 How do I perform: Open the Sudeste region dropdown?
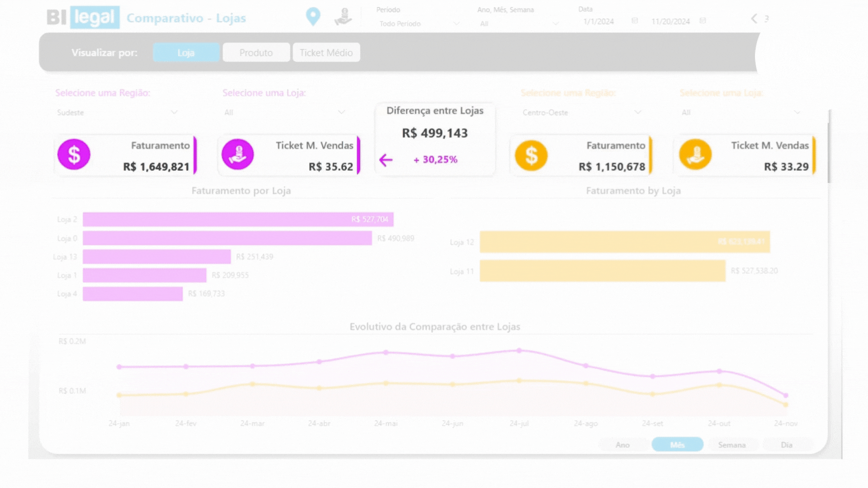(117, 113)
